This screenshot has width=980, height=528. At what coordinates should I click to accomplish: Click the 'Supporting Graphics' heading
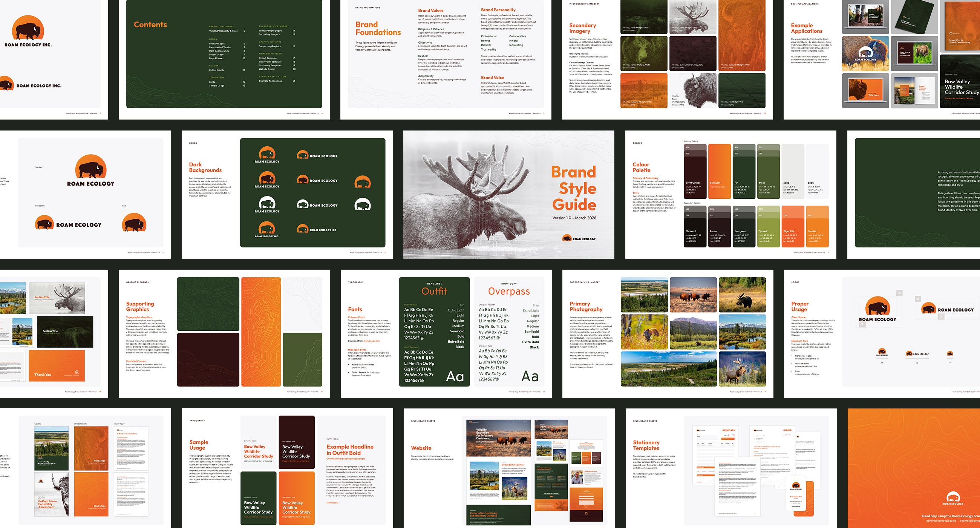click(x=140, y=307)
